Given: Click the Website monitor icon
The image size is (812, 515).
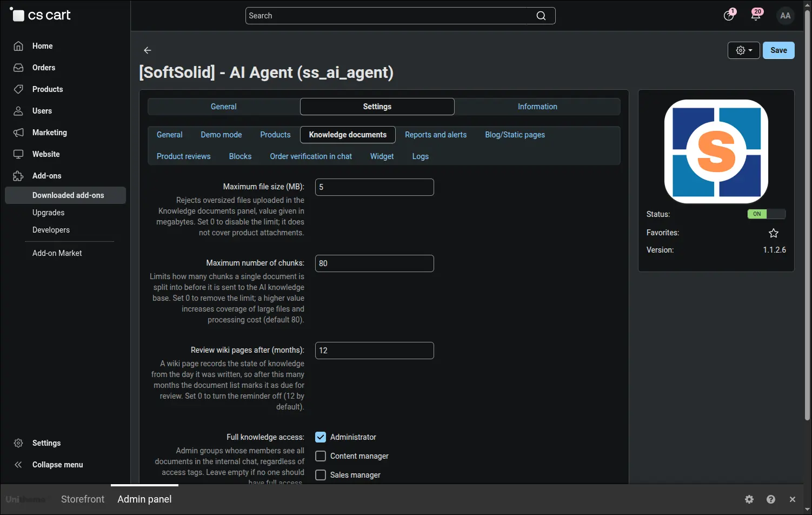Looking at the screenshot, I should pyautogui.click(x=18, y=154).
